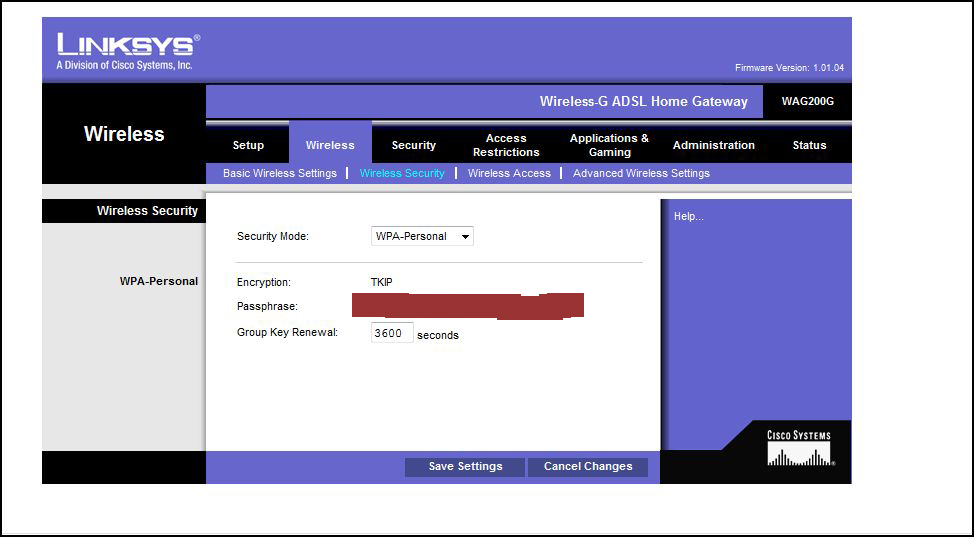Image resolution: width=974 pixels, height=537 pixels.
Task: Open the Administration tab
Action: [714, 145]
